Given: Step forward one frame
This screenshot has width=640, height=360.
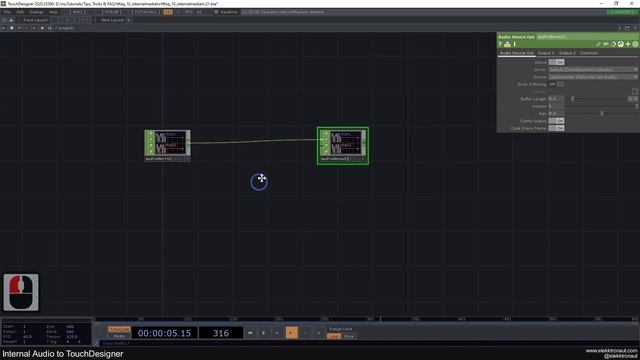Looking at the screenshot, I should (319, 333).
